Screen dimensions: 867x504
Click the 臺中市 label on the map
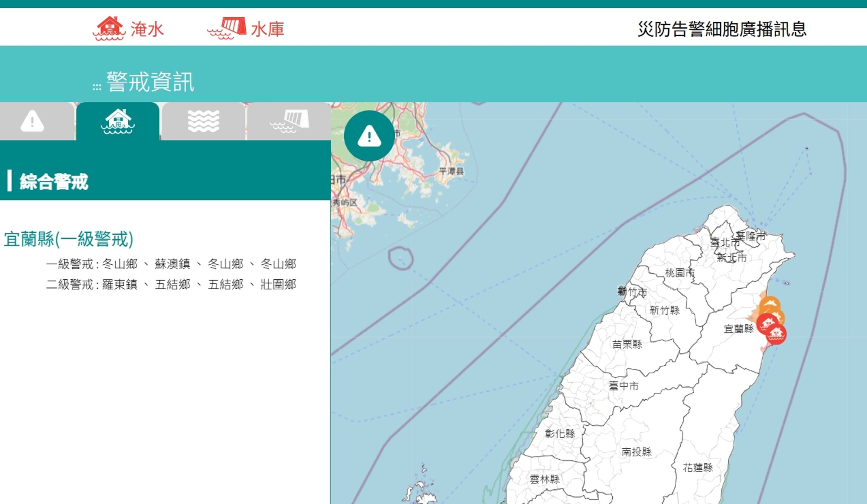(624, 386)
